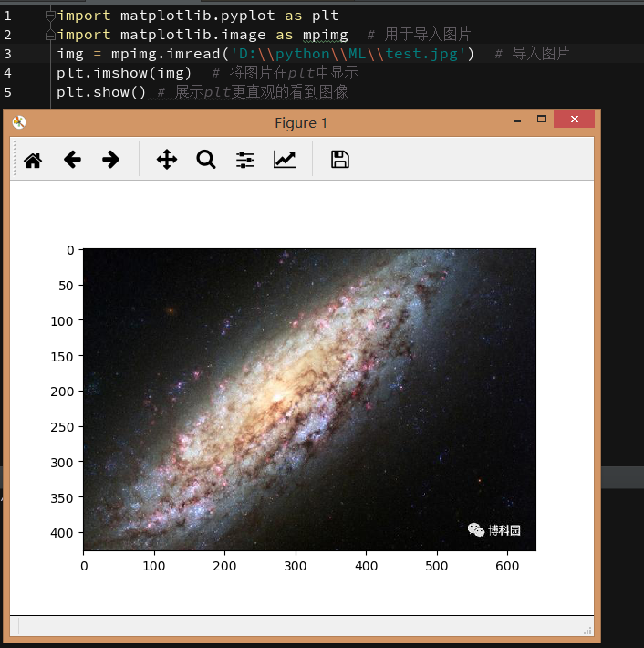The image size is (644, 648).
Task: Reset the view with the Home icon
Action: (x=33, y=161)
